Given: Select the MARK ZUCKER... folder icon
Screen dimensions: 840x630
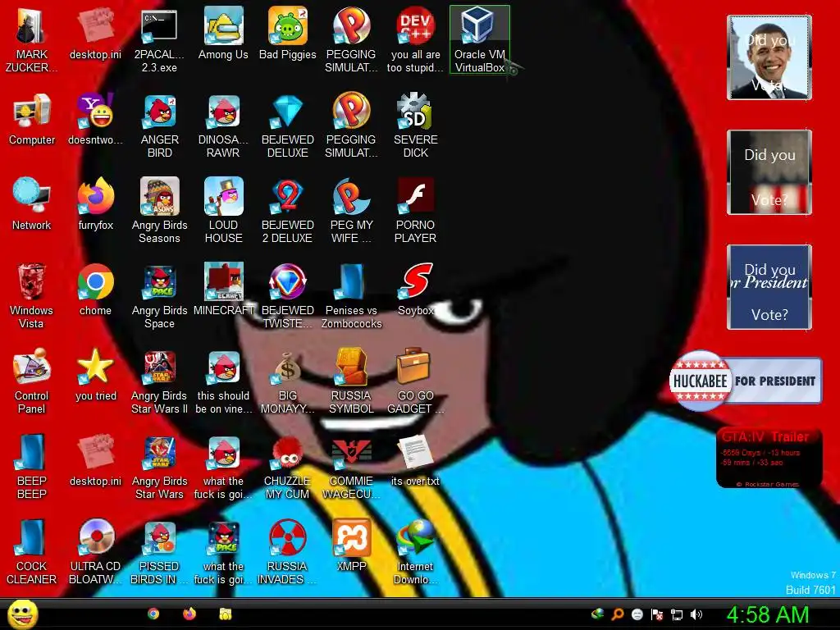Looking at the screenshot, I should pyautogui.click(x=32, y=39).
